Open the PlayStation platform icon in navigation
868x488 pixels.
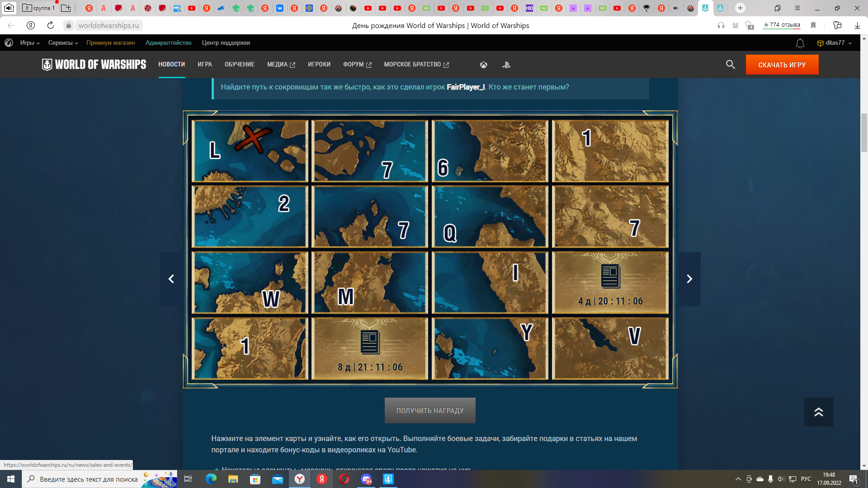tap(506, 65)
